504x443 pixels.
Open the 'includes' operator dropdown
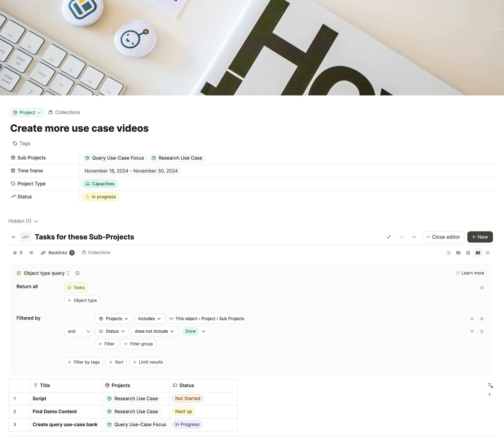[x=149, y=319]
